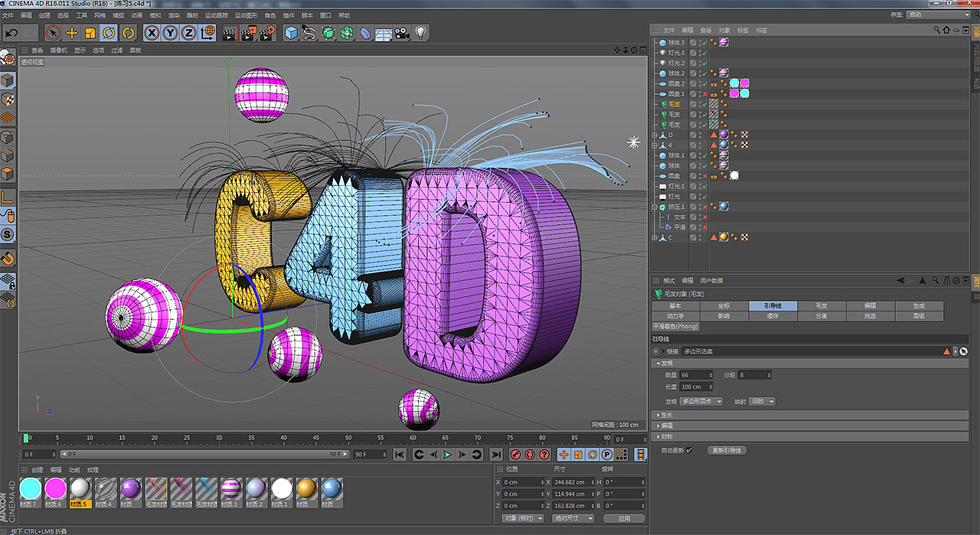980x535 pixels.
Task: Select the Live Selection arrow tool
Action: pyautogui.click(x=53, y=33)
